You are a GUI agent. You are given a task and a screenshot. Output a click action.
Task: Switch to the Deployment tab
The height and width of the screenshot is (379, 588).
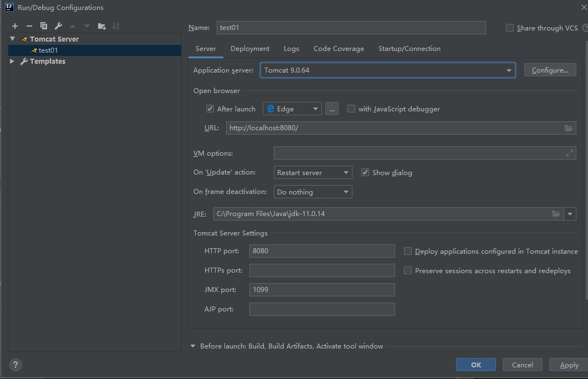[250, 49]
